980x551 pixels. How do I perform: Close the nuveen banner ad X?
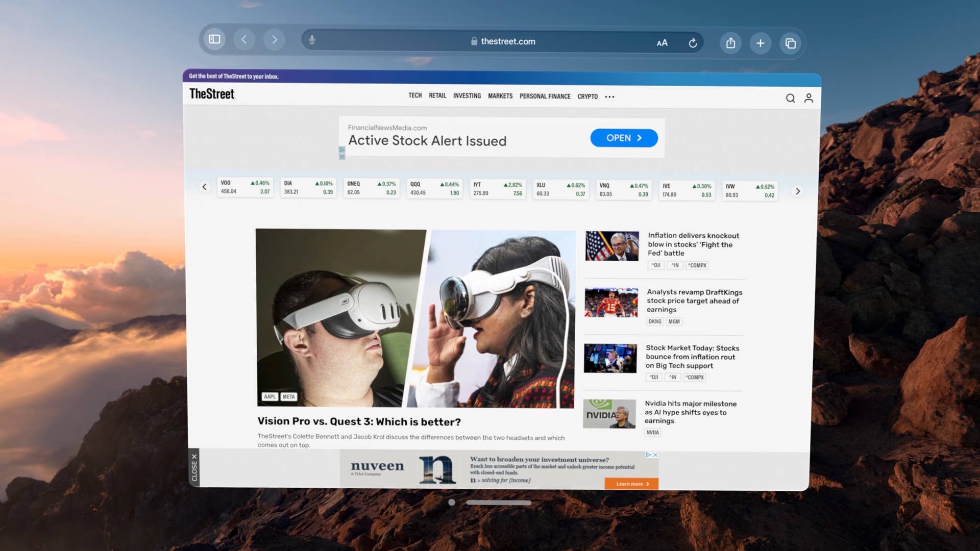(x=655, y=455)
